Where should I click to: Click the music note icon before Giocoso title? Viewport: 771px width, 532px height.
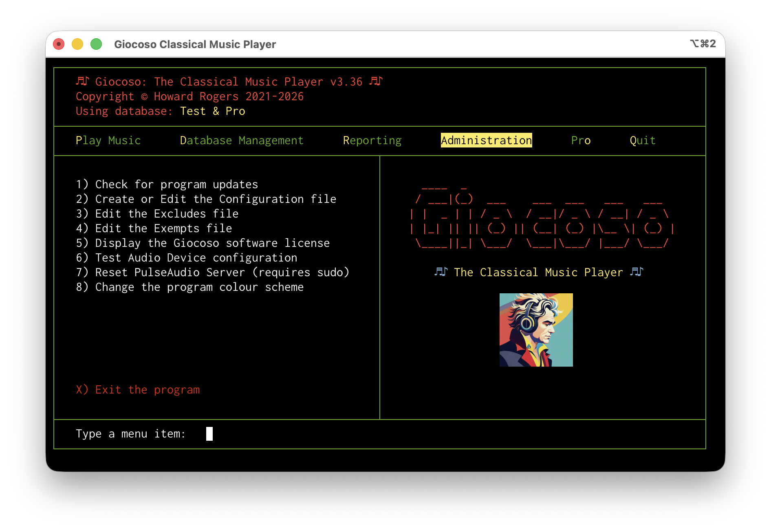coord(82,81)
